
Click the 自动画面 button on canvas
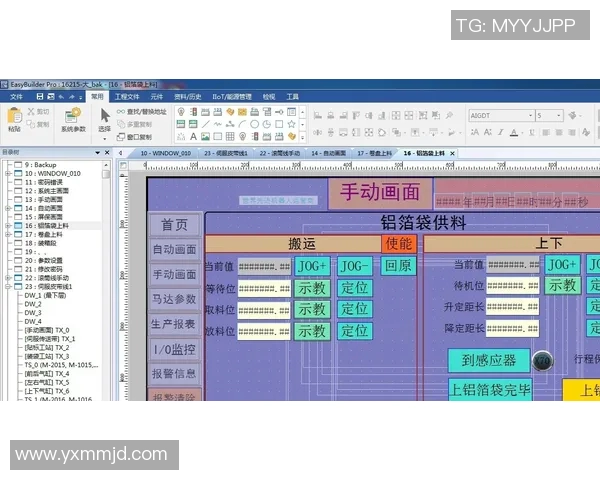pos(174,250)
